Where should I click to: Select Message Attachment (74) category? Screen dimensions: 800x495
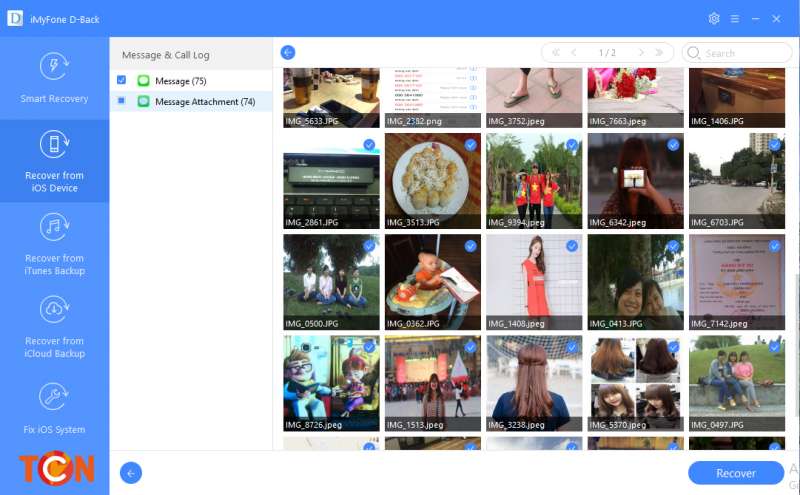coord(204,102)
